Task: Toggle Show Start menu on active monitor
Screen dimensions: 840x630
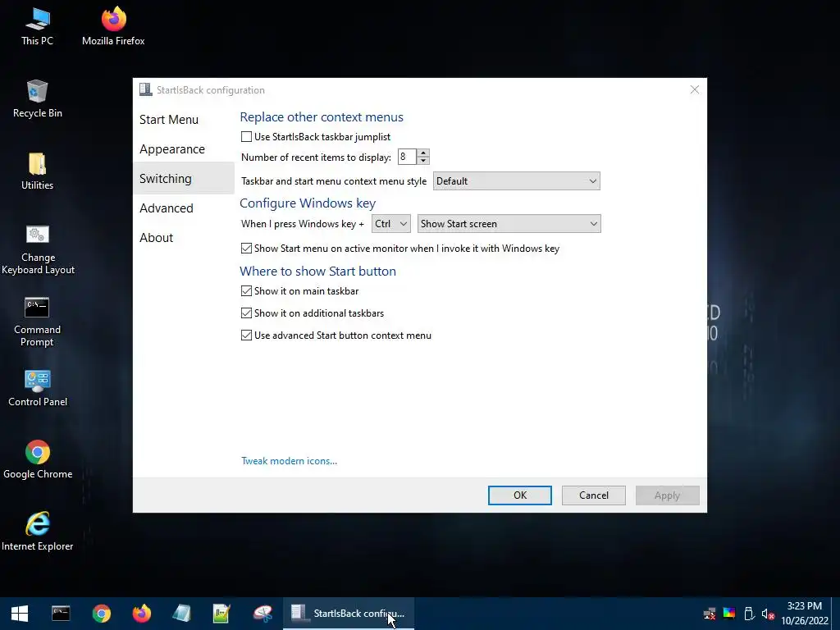Action: click(x=246, y=248)
